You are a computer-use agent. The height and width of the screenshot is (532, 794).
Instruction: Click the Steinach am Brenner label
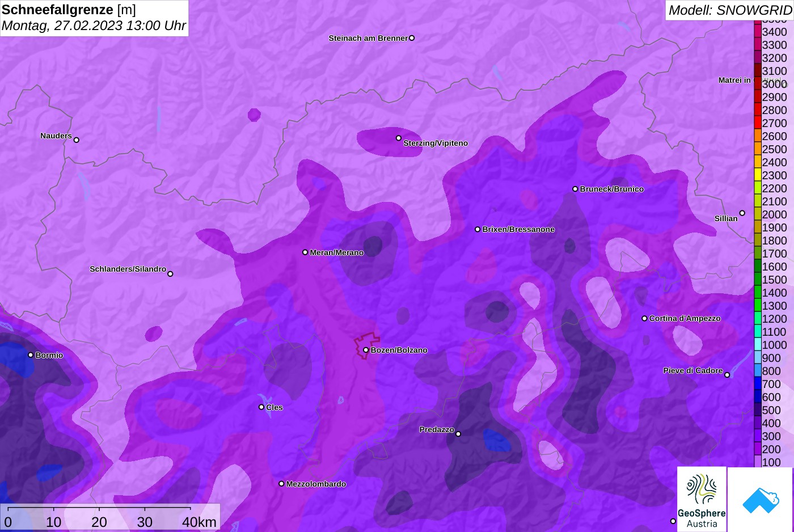pos(368,38)
